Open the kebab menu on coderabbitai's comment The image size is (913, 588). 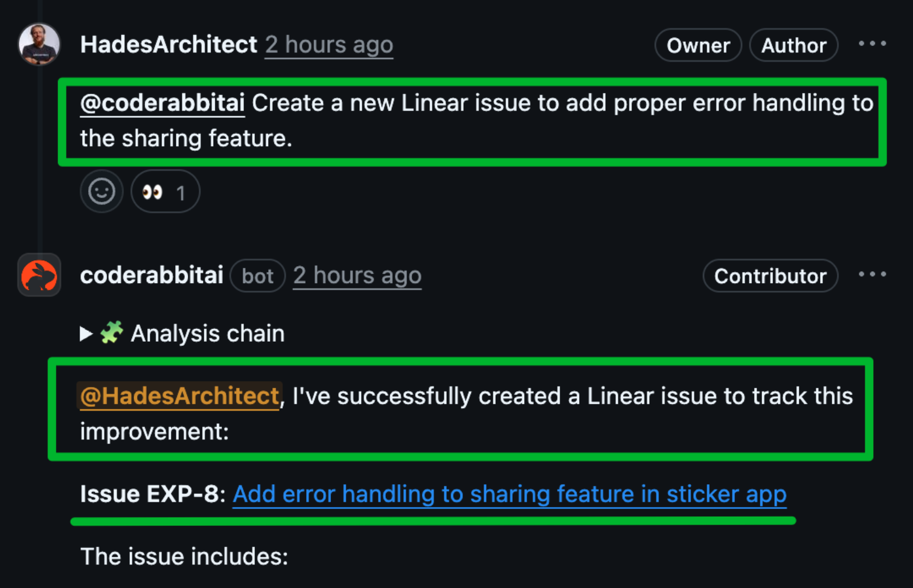tap(872, 275)
